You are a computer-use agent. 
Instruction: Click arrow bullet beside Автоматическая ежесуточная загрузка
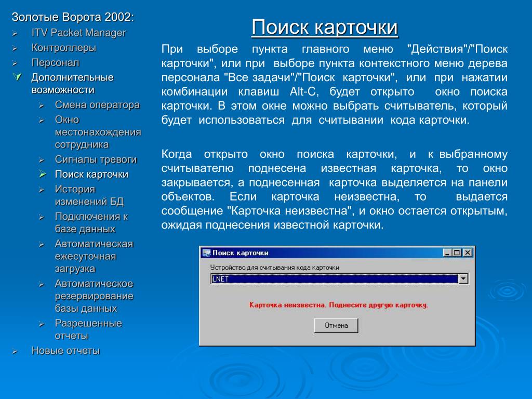42,245
